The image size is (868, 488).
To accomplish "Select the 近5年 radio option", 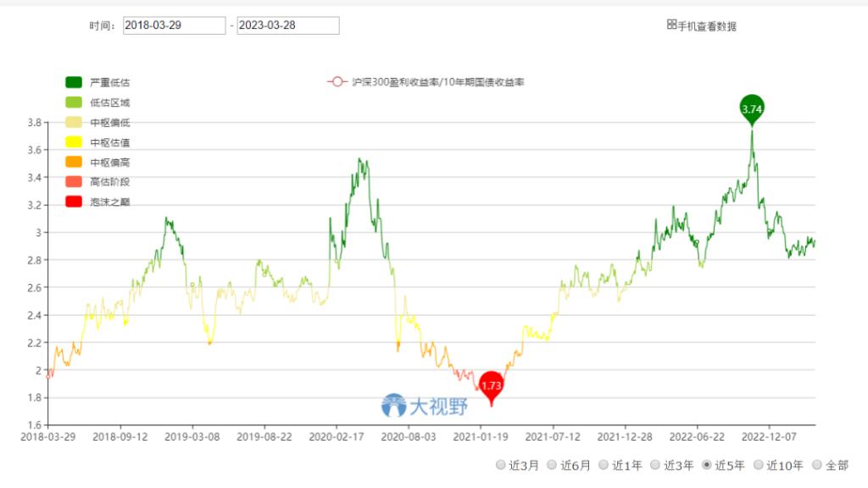I will pyautogui.click(x=708, y=465).
